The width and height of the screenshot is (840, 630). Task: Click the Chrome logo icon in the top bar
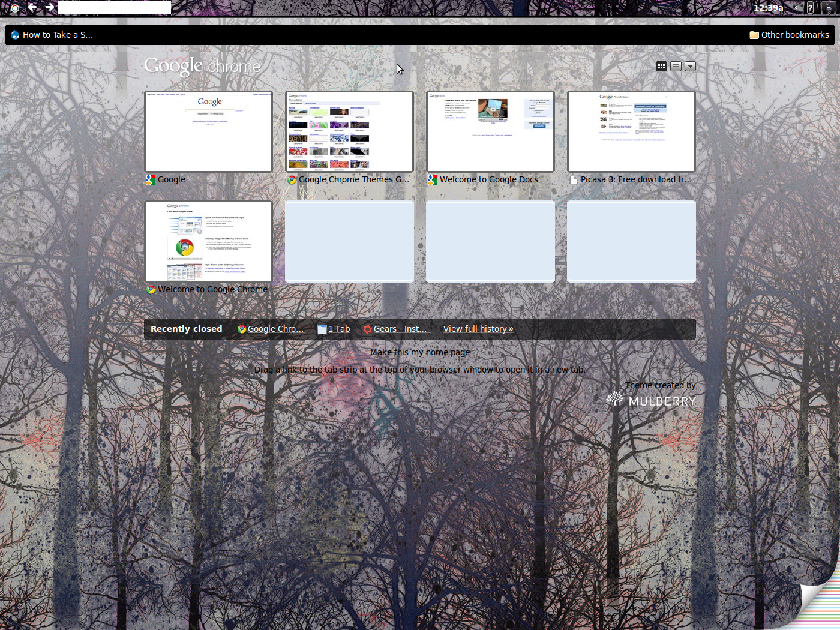[x=15, y=8]
